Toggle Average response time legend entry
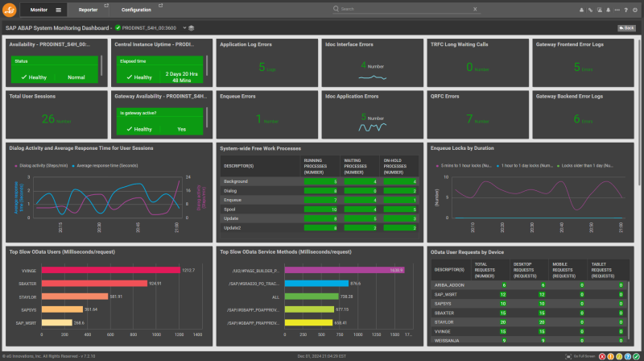Image resolution: width=644 pixels, height=361 pixels. [105, 164]
